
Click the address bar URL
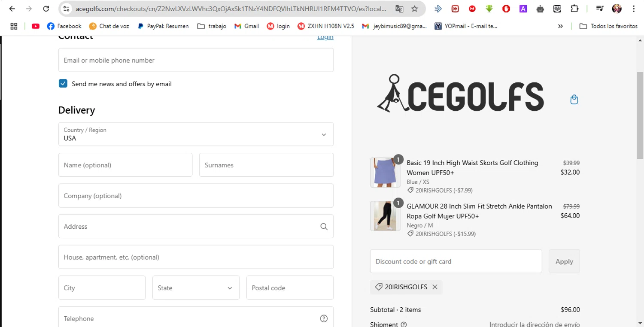(231, 9)
